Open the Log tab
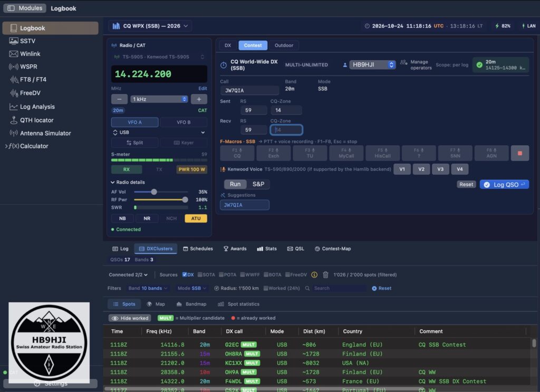540x392 pixels. point(120,248)
